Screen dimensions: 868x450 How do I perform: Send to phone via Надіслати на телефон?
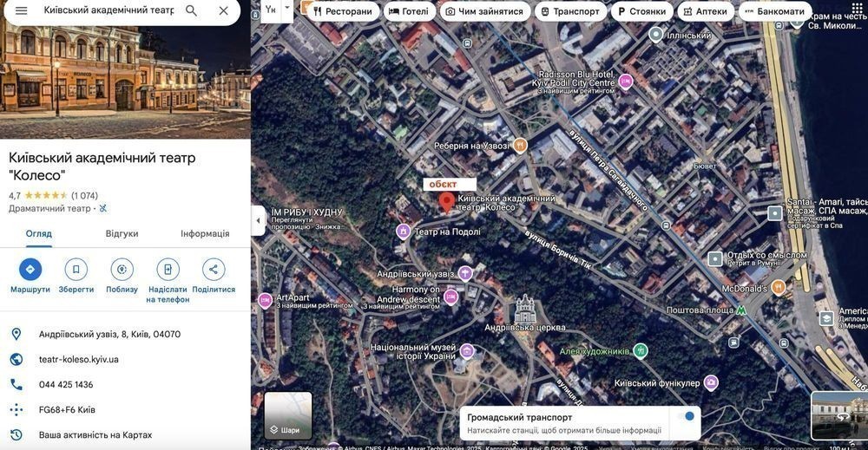pyautogui.click(x=168, y=270)
